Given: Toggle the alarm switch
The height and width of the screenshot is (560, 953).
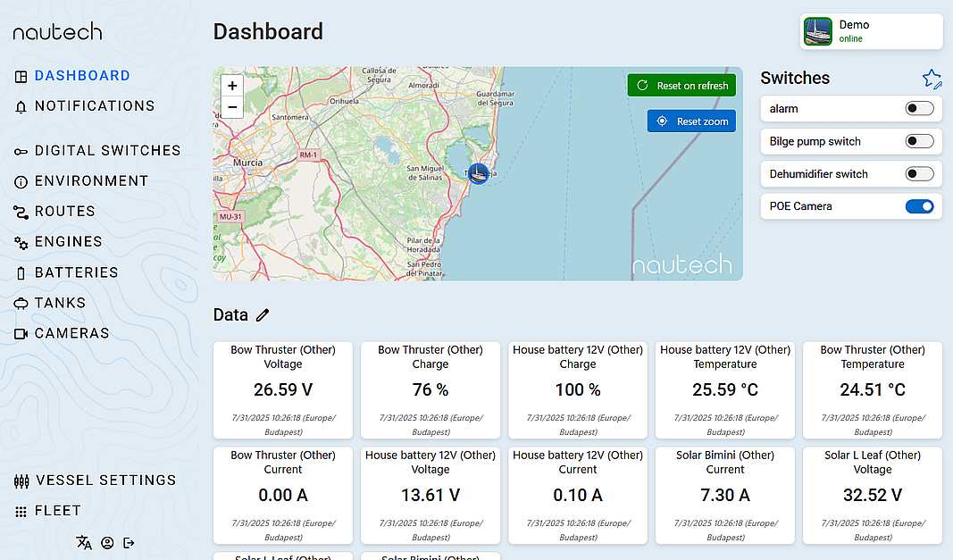Looking at the screenshot, I should pos(919,108).
